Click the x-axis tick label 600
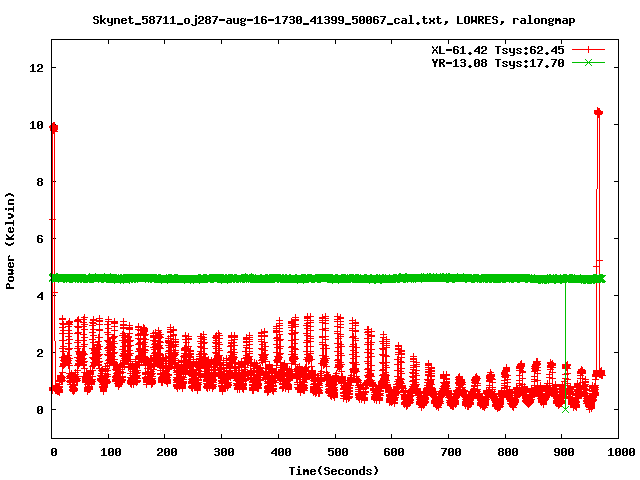 tap(394, 452)
